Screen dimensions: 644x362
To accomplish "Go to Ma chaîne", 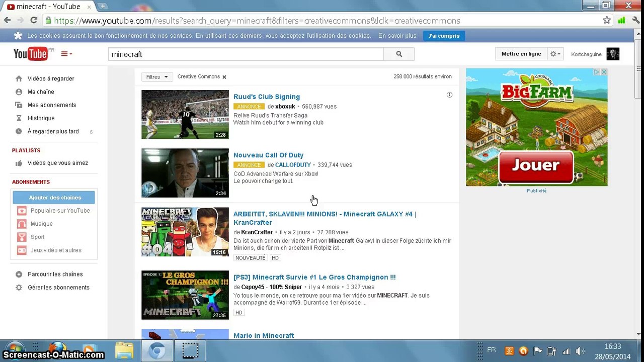I will [x=41, y=92].
